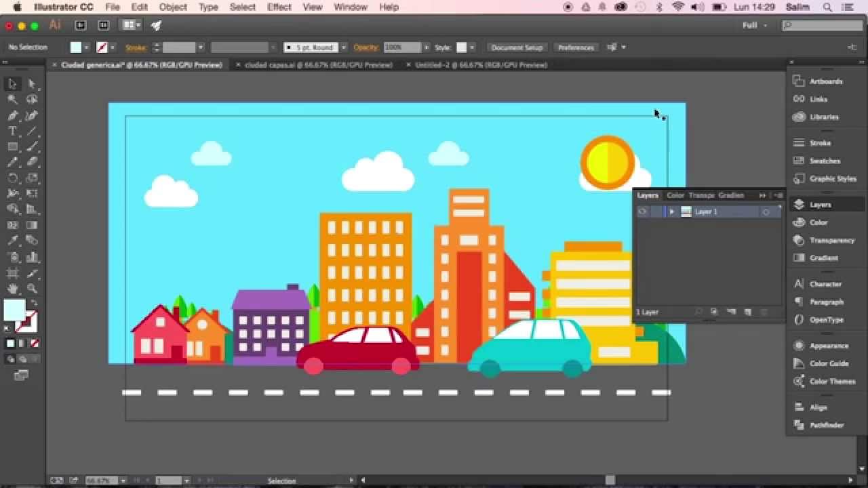The image size is (868, 488).
Task: Open the fill color dropdown in control bar
Action: [86, 47]
